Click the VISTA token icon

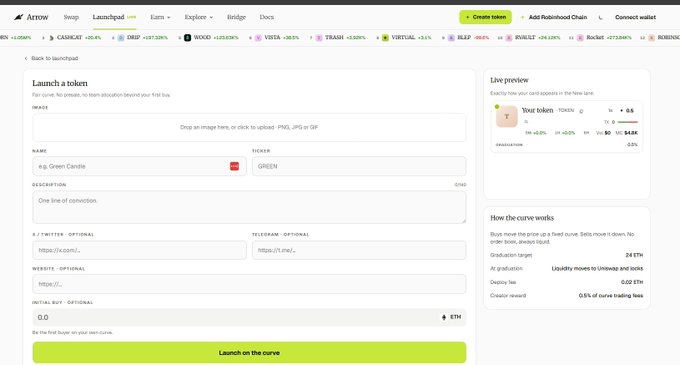pos(258,38)
